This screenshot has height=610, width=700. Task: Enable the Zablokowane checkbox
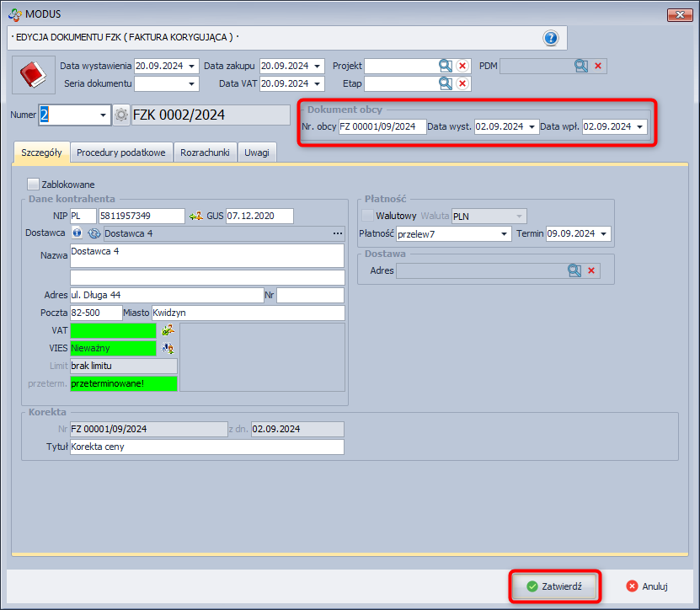(34, 184)
